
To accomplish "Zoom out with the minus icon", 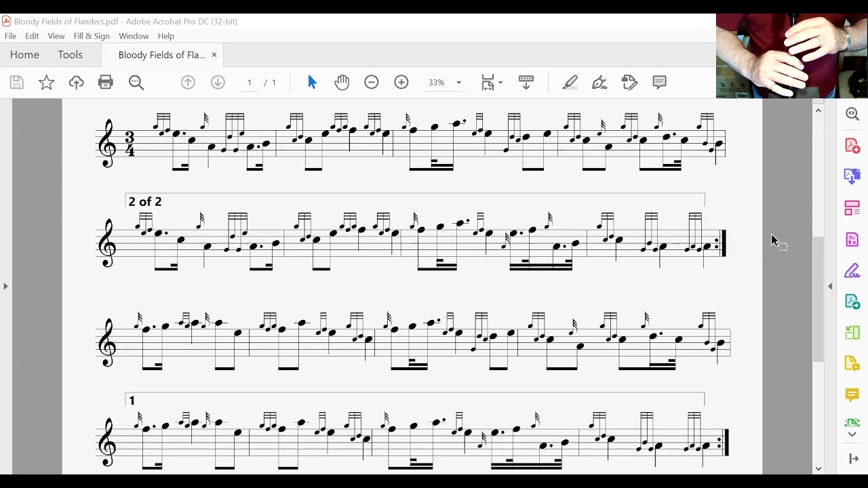I will pos(372,82).
